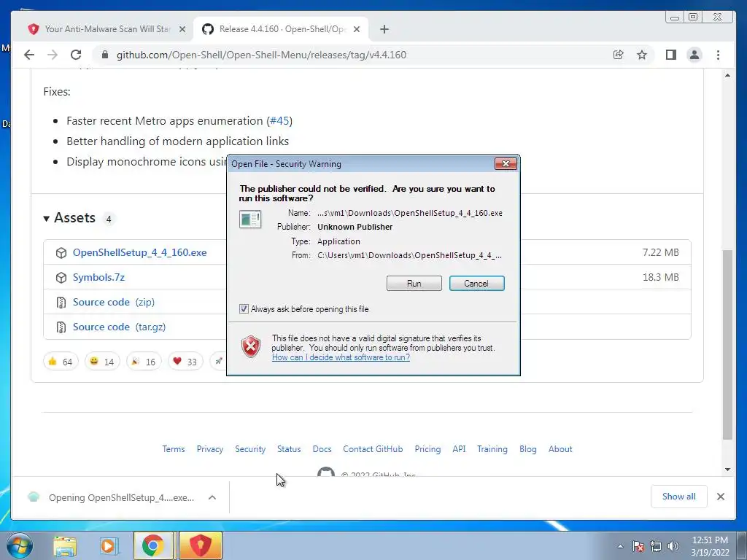Click the address bar URL

[x=261, y=55]
